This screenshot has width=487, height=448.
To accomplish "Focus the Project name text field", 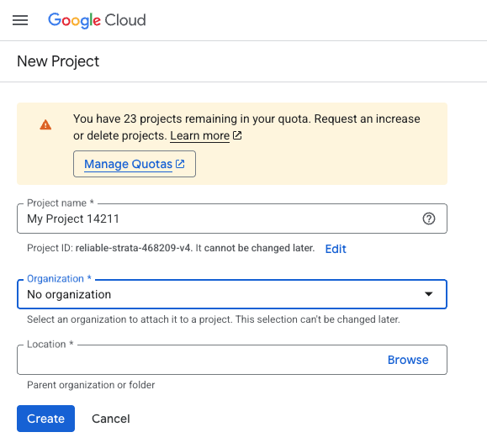I will click(x=232, y=219).
